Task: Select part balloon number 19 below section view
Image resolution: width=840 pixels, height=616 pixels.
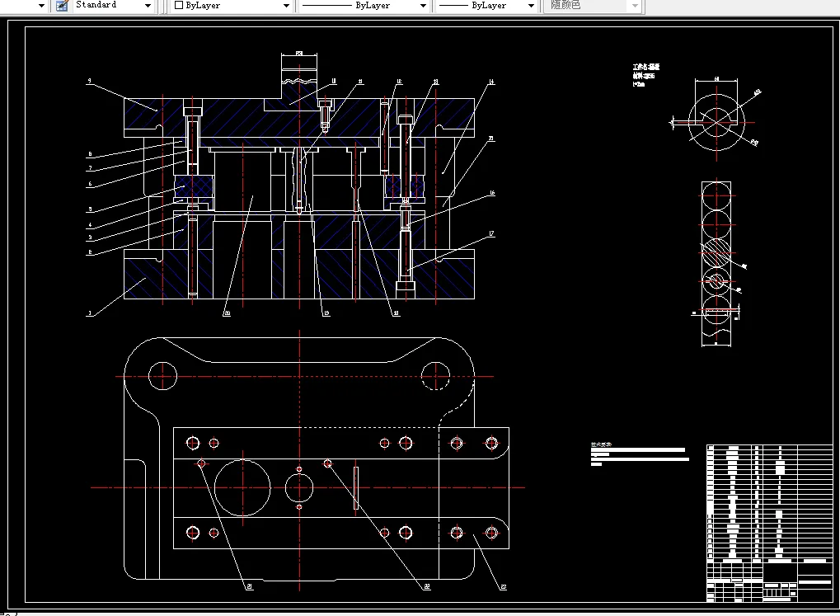Action: pyautogui.click(x=326, y=313)
